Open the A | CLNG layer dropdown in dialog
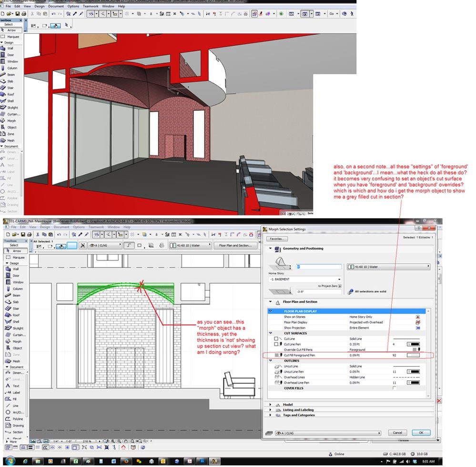The height and width of the screenshot is (467, 476). (328, 433)
